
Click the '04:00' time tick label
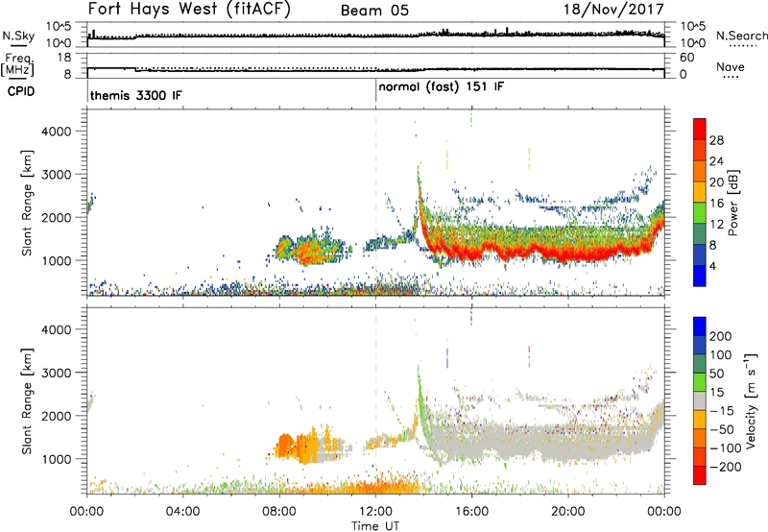click(182, 512)
